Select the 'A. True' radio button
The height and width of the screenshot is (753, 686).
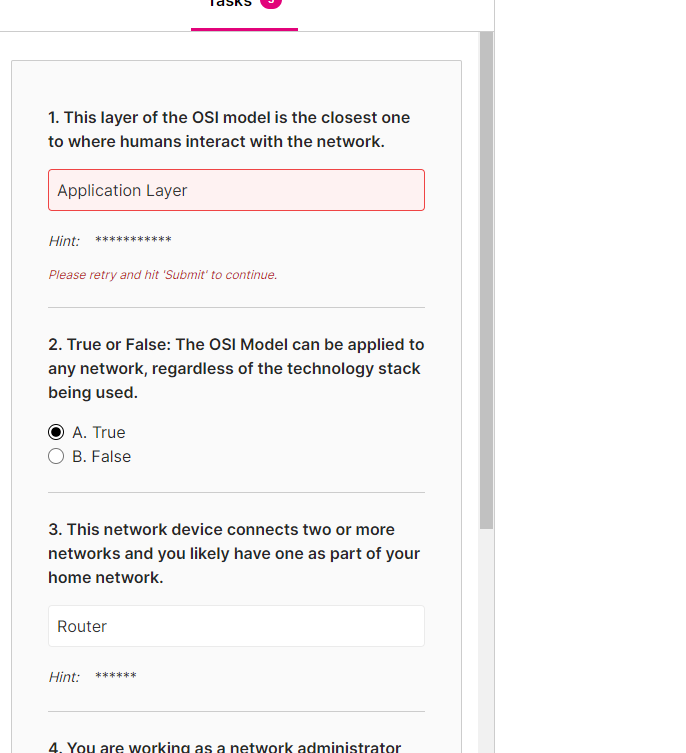point(56,432)
